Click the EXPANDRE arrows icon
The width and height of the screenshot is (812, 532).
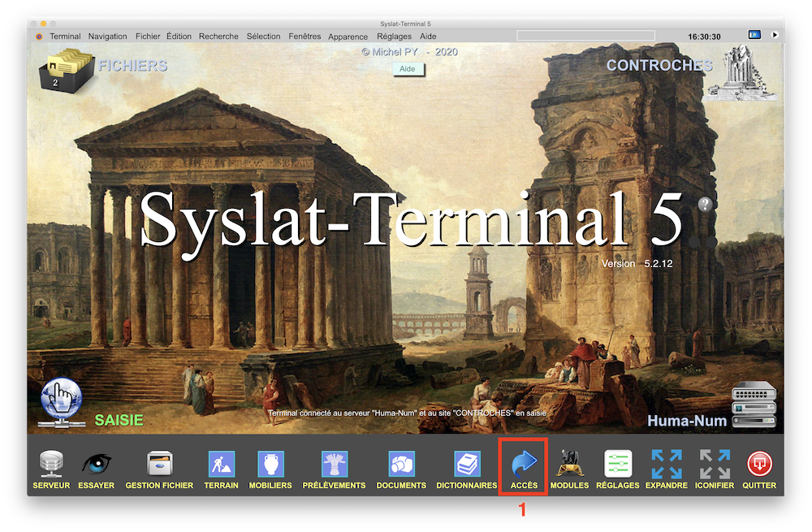click(x=667, y=464)
